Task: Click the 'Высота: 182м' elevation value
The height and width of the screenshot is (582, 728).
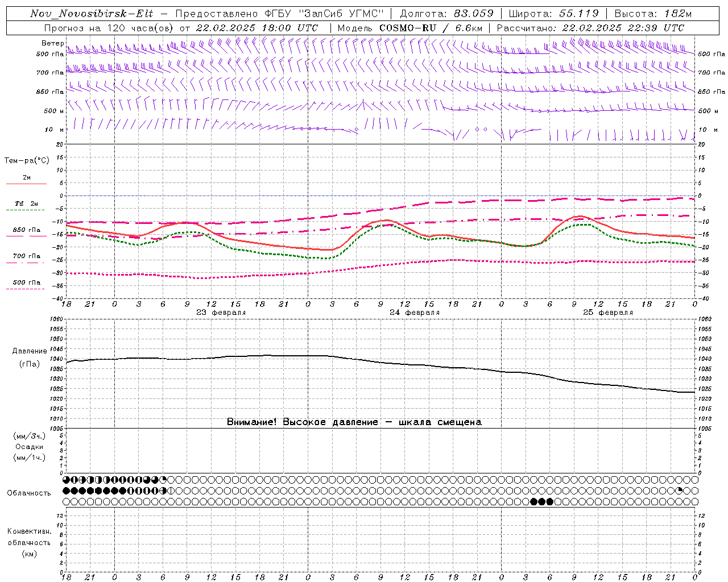Action: point(653,14)
